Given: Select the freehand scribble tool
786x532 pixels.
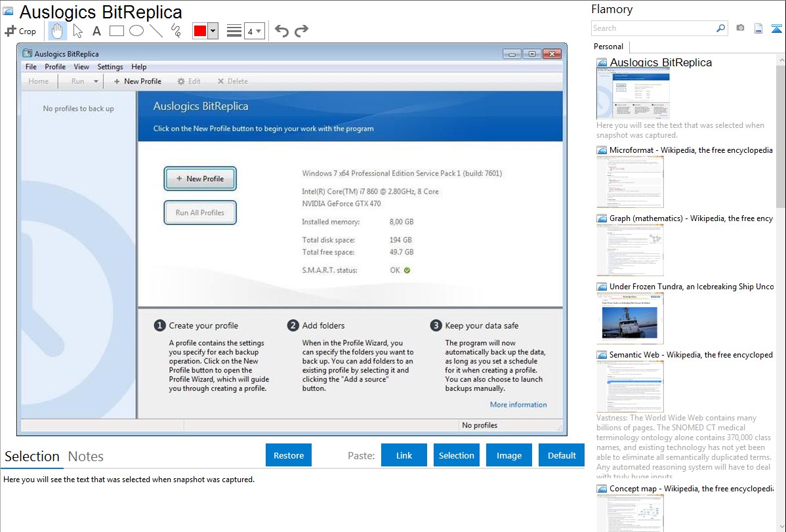Looking at the screenshot, I should point(176,31).
